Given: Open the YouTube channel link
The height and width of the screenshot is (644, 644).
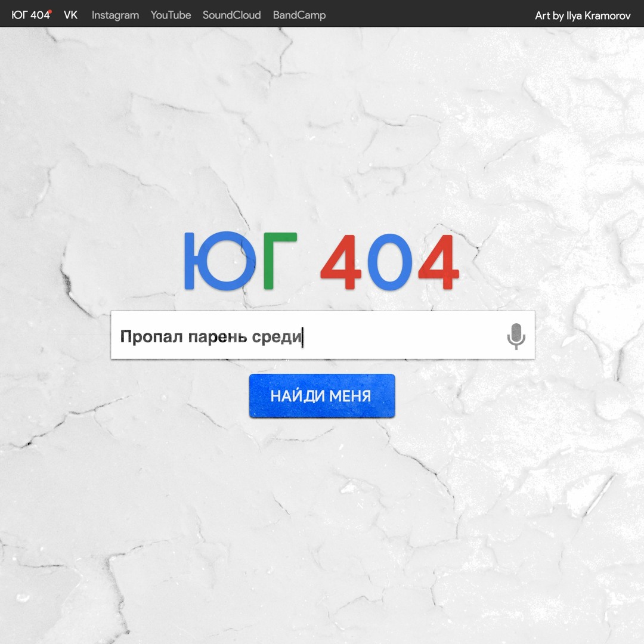Looking at the screenshot, I should [171, 15].
